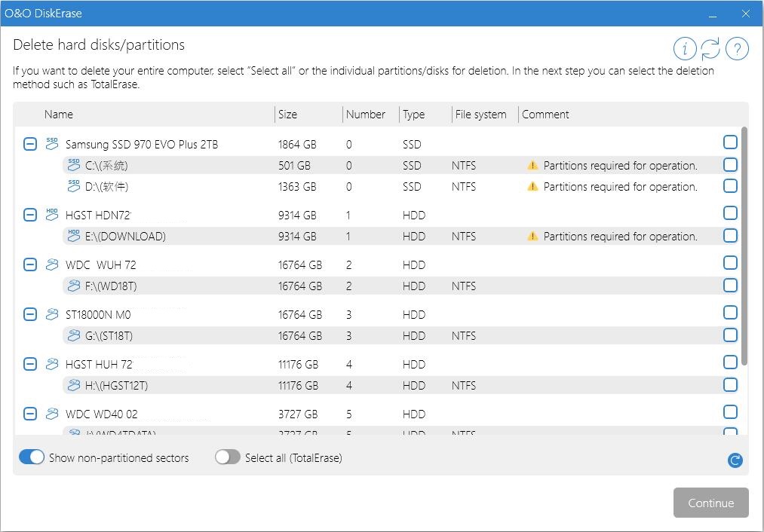Select the F:\(WD18T) partition name
Screen dimensions: 764x532
pyautogui.click(x=111, y=286)
